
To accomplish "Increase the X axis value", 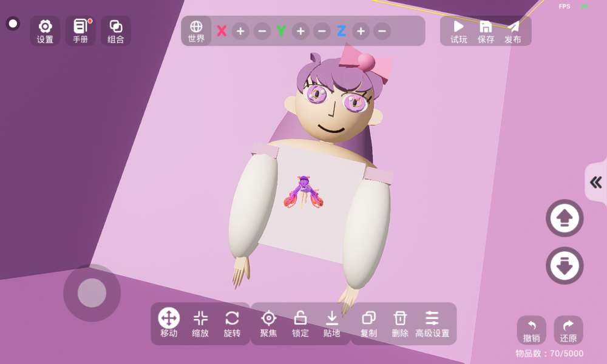I will [240, 31].
